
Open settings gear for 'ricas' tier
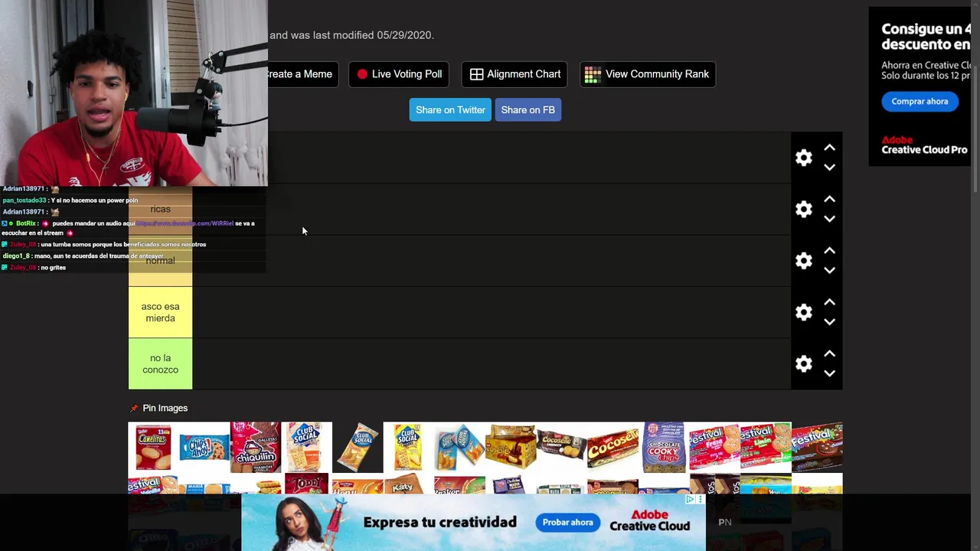[x=803, y=209]
